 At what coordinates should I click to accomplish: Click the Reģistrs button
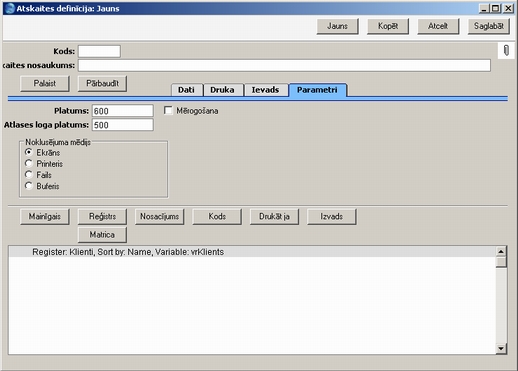click(102, 217)
